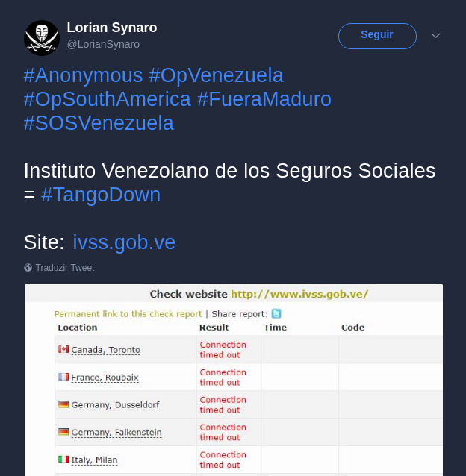Open Permanent link to this check report
Image resolution: width=466 pixels, height=476 pixels.
(x=128, y=314)
